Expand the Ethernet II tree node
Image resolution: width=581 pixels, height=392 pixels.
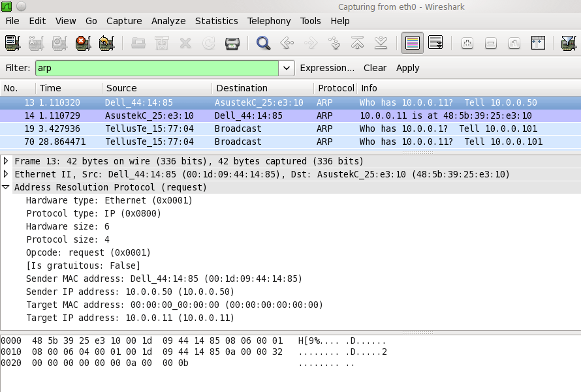6,174
